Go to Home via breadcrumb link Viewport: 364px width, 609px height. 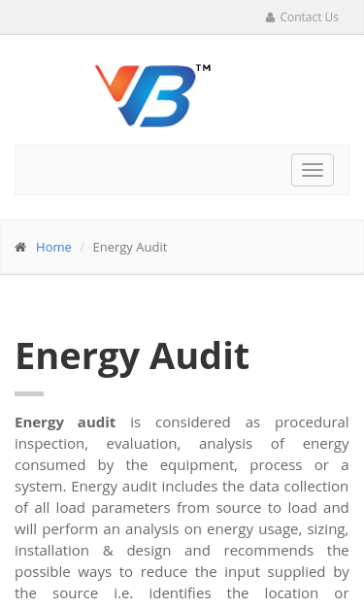click(53, 247)
